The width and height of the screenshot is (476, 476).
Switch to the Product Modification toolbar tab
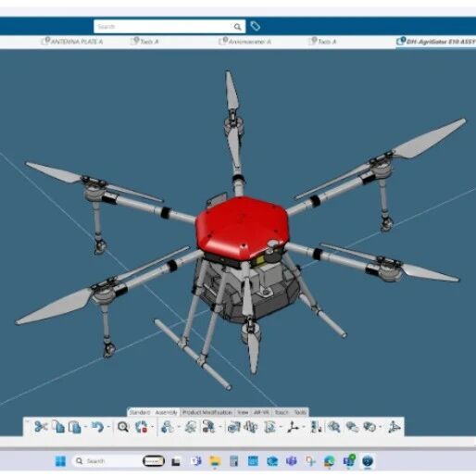(x=207, y=412)
